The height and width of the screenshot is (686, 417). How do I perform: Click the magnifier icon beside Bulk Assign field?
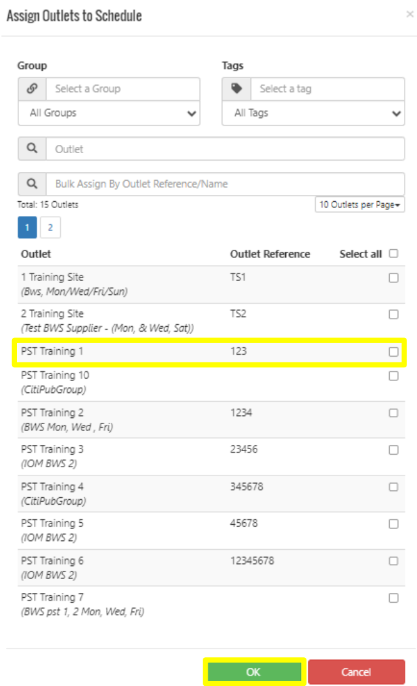tap(32, 184)
